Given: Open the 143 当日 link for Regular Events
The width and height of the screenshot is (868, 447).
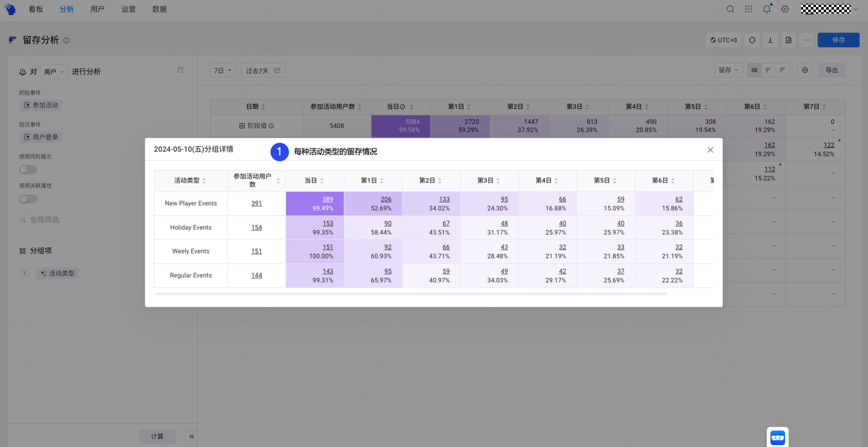Looking at the screenshot, I should coord(328,271).
